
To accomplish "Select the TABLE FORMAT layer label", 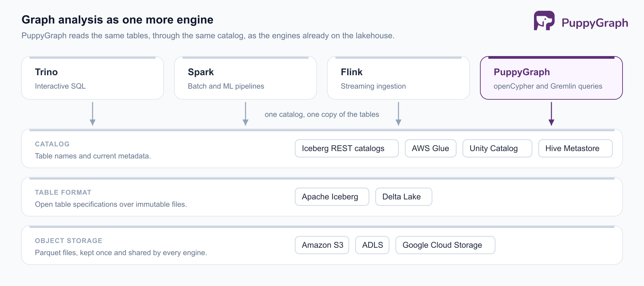I will click(x=63, y=192).
